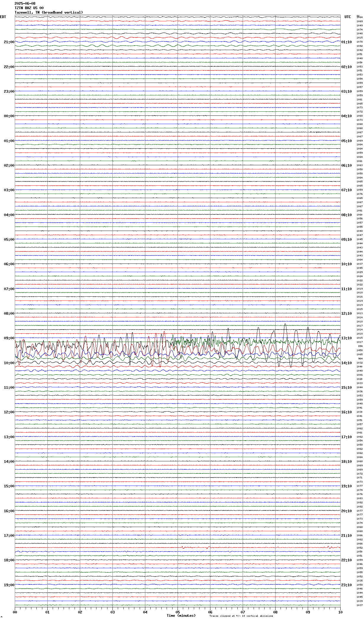The image size is (364, 620).
Task: Select the station code TZTN BHZ US 00
Action: (x=29, y=8)
